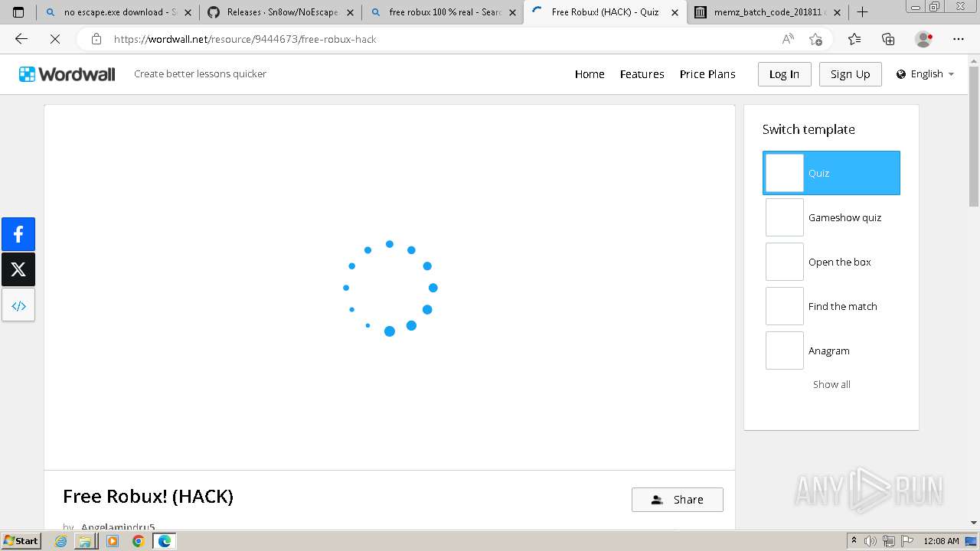Image resolution: width=980 pixels, height=551 pixels.
Task: Open browser Collections
Action: click(x=888, y=39)
